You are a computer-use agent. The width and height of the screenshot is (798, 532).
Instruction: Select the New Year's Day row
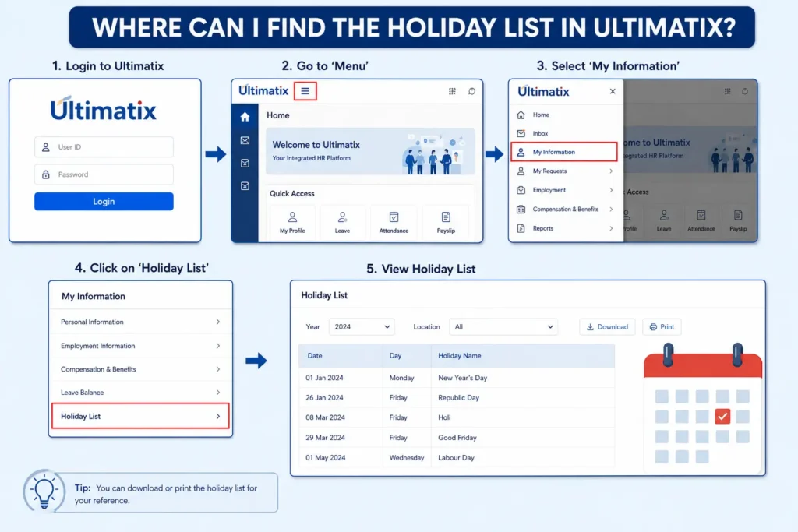[457, 378]
